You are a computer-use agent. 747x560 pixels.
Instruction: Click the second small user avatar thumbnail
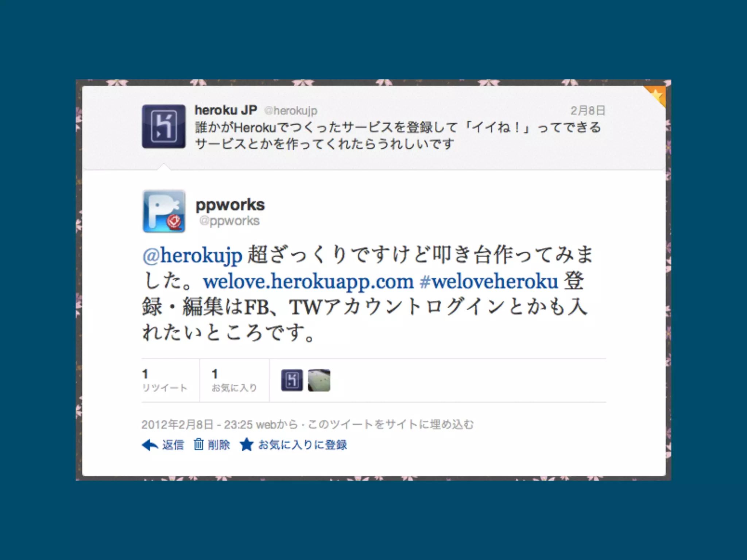click(319, 380)
